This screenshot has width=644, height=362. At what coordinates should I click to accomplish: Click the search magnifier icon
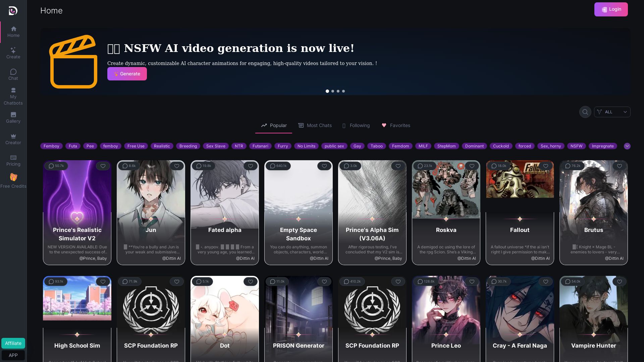(585, 112)
